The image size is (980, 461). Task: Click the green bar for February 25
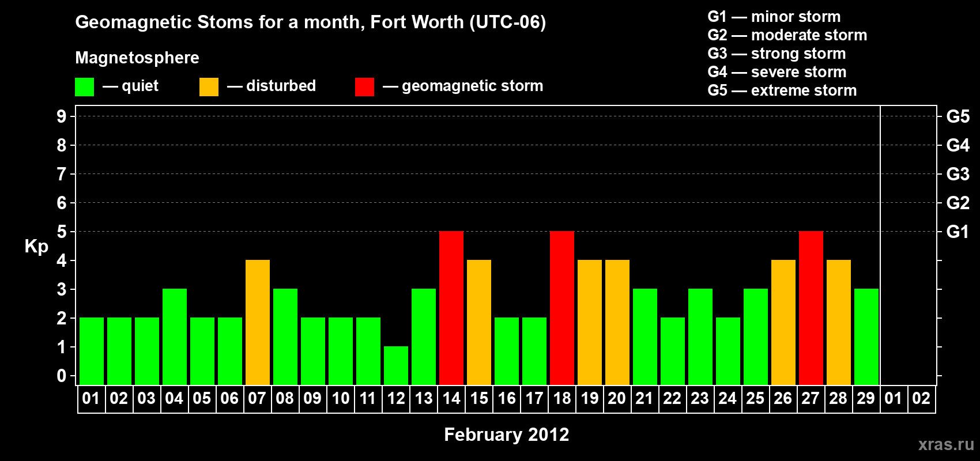[756, 337]
